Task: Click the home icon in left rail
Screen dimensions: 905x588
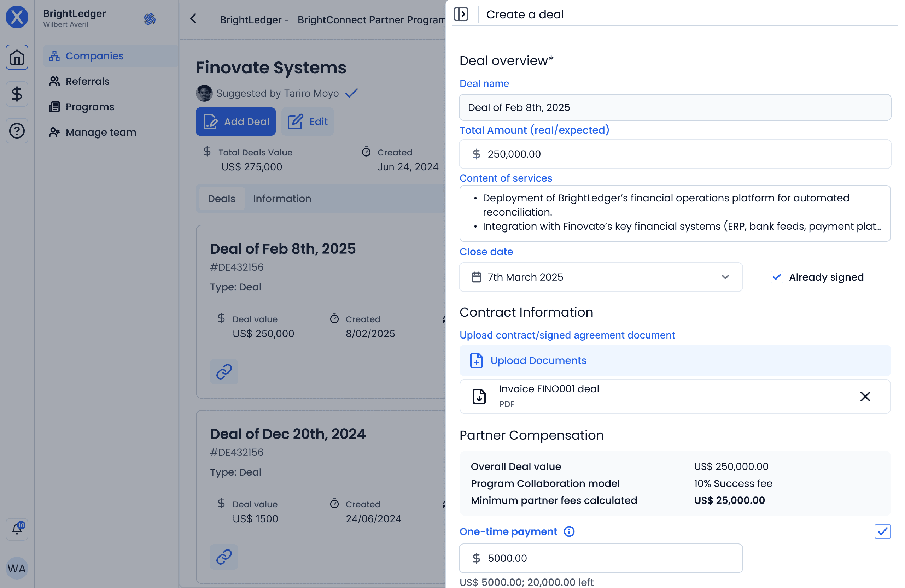Action: click(17, 57)
